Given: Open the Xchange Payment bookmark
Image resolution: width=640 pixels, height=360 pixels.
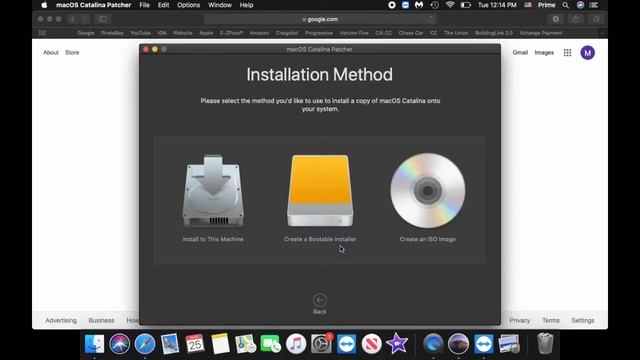Looking at the screenshot, I should pos(541,33).
